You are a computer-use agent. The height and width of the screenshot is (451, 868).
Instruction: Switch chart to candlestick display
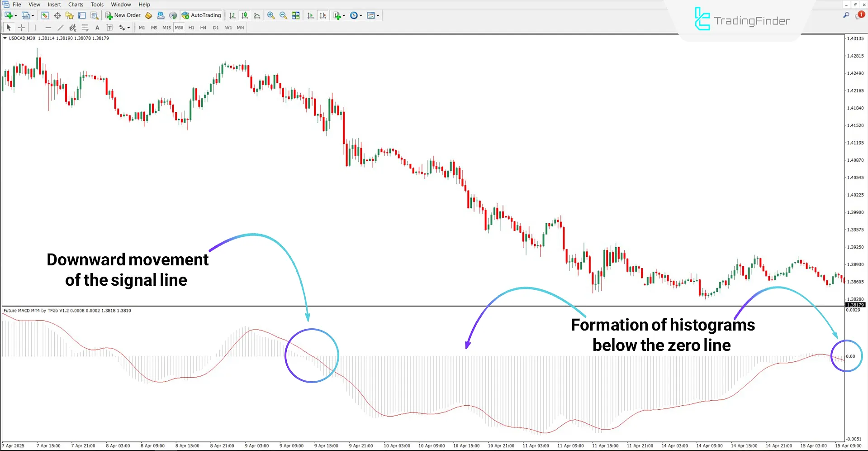244,15
